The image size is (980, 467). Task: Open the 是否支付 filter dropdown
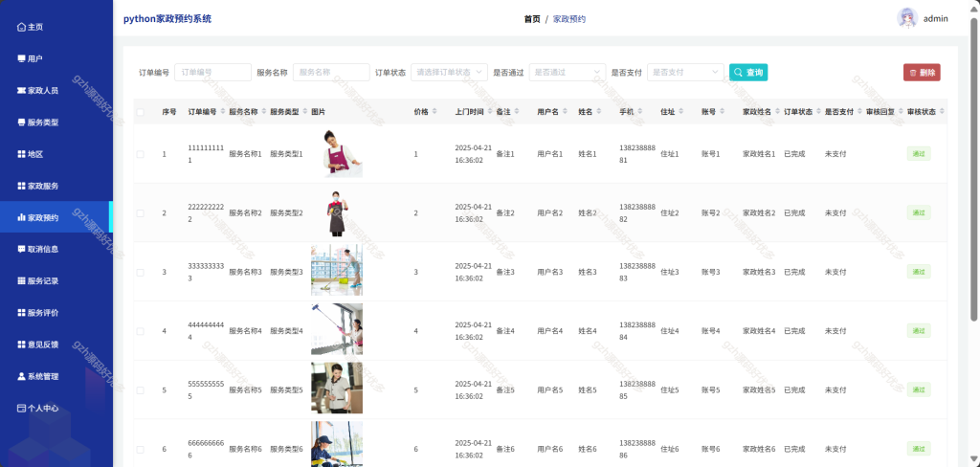pyautogui.click(x=685, y=73)
